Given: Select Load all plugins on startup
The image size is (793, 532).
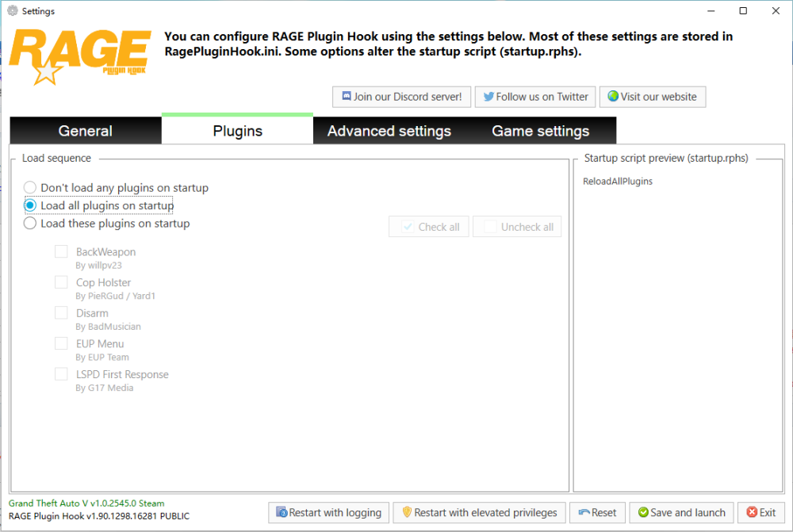Looking at the screenshot, I should [x=30, y=205].
